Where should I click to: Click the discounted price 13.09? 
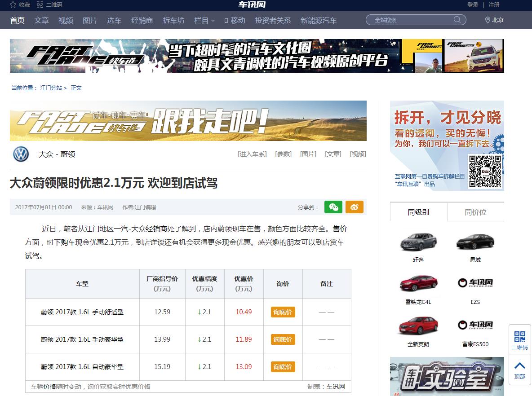[x=244, y=367]
